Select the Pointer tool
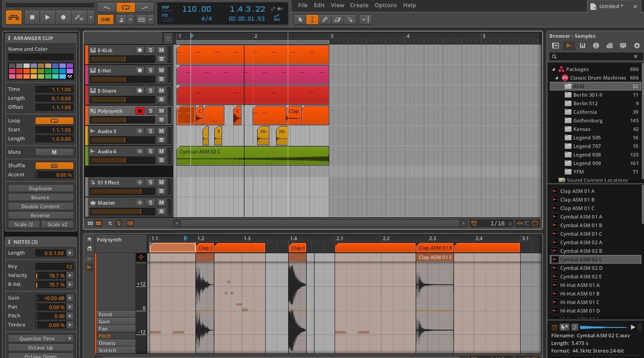 click(x=300, y=19)
